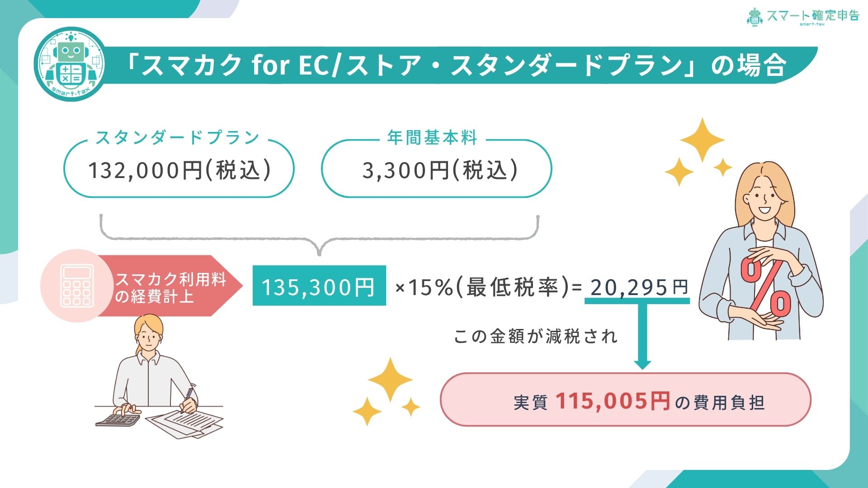Click the 実質 115,005円 の費用負担 box
The width and height of the screenshot is (868, 488).
[626, 399]
